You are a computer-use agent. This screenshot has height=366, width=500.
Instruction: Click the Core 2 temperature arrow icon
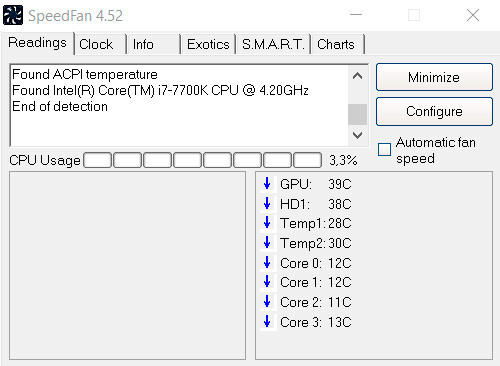coord(267,301)
